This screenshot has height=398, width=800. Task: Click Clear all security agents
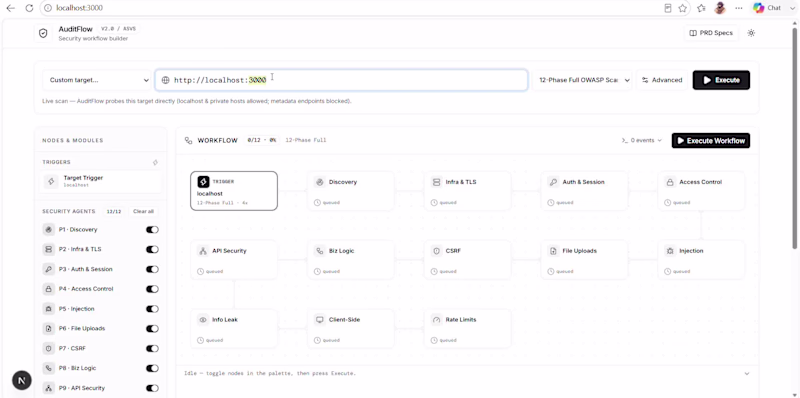coord(143,211)
